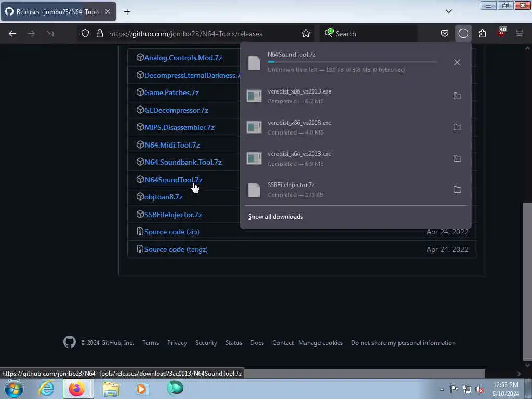Viewport: 532px width, 399px height.
Task: Show vcredist_x86_vs2013.exe in folder
Action: [457, 96]
